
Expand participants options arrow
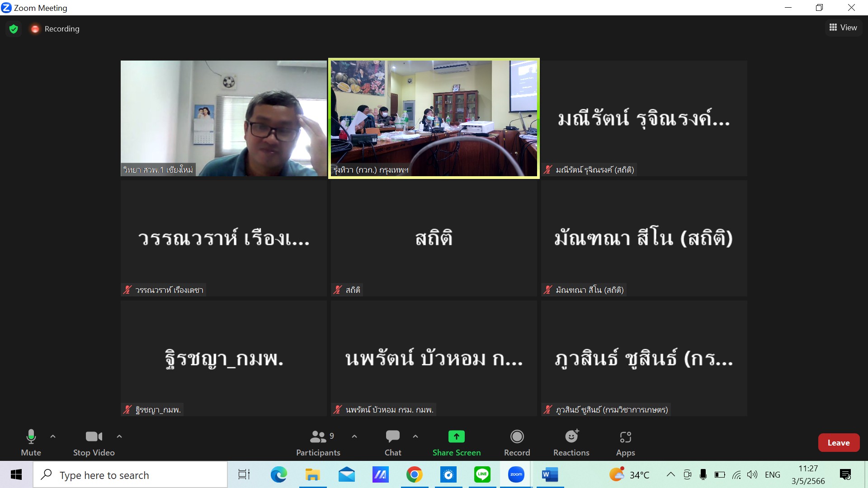click(354, 436)
